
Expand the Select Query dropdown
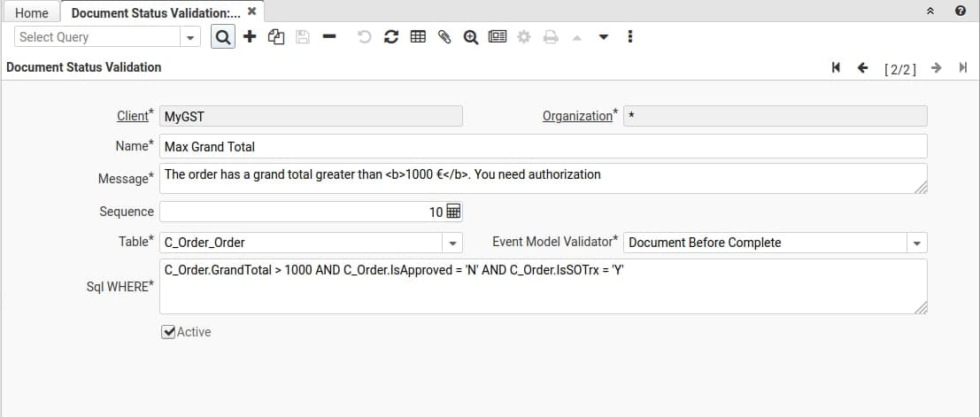click(190, 37)
